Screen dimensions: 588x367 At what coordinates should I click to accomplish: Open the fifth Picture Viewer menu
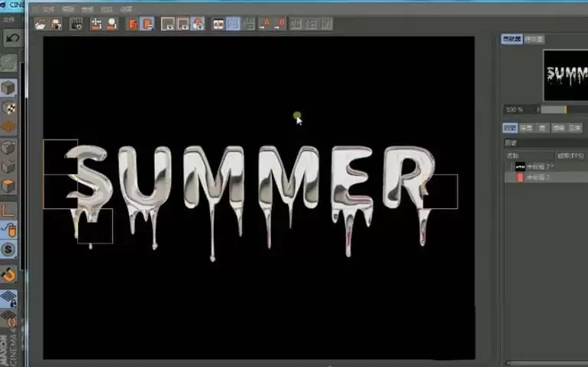126,9
